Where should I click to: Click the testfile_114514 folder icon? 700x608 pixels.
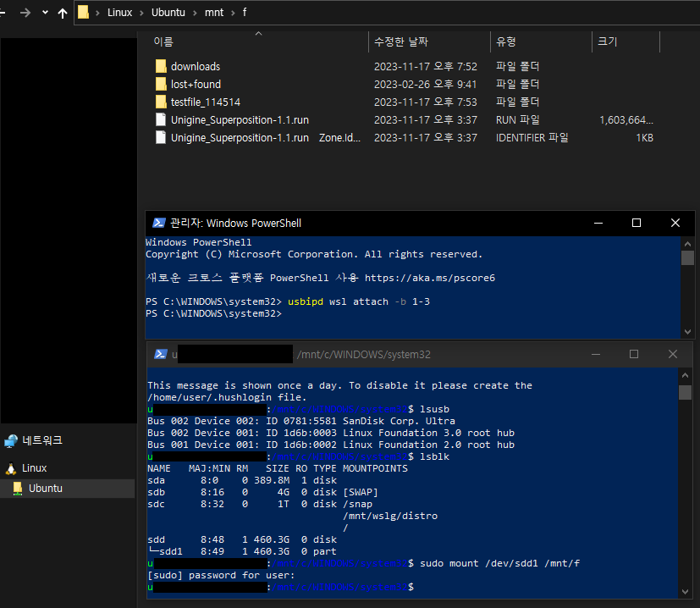click(x=161, y=102)
